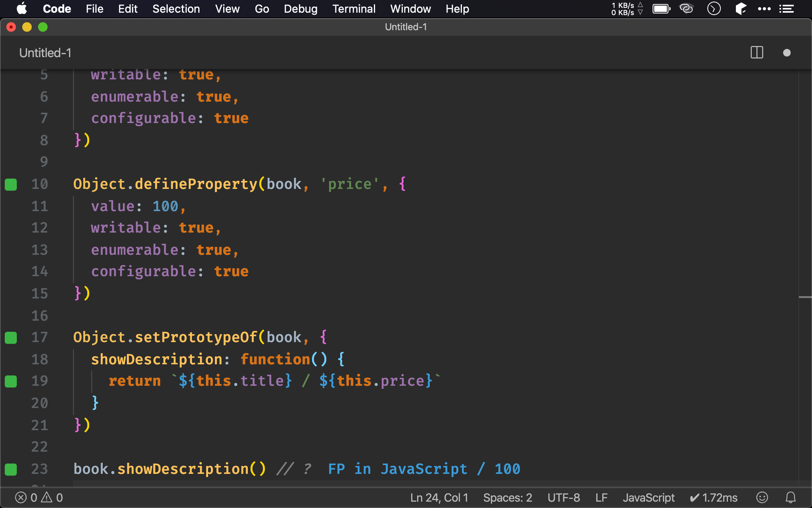This screenshot has width=812, height=508.
Task: Click the LF end-of-line button
Action: (x=601, y=497)
